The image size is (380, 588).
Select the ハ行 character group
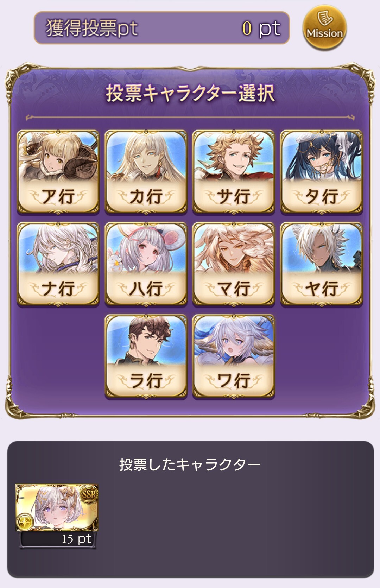pyautogui.click(x=146, y=264)
